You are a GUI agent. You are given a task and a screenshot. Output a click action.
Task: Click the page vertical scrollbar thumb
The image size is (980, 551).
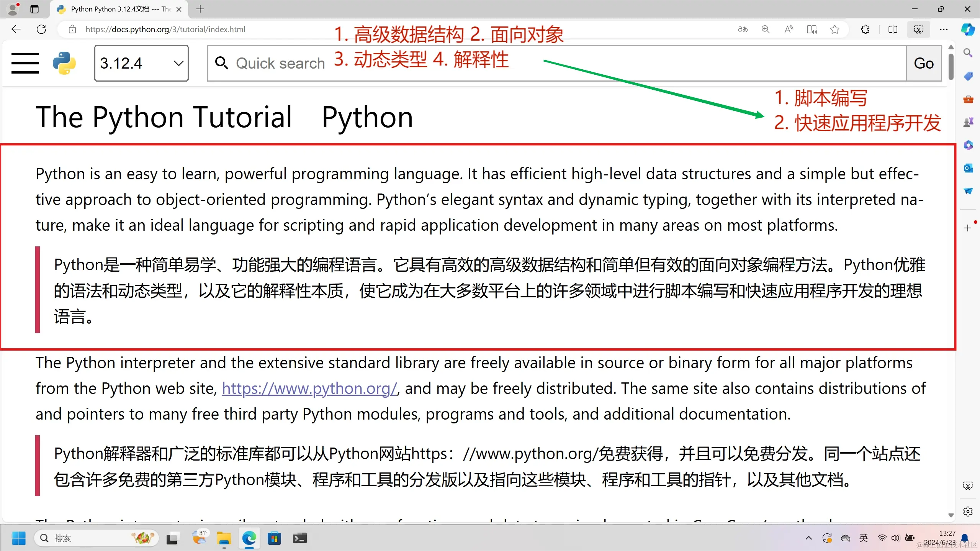tap(951, 67)
